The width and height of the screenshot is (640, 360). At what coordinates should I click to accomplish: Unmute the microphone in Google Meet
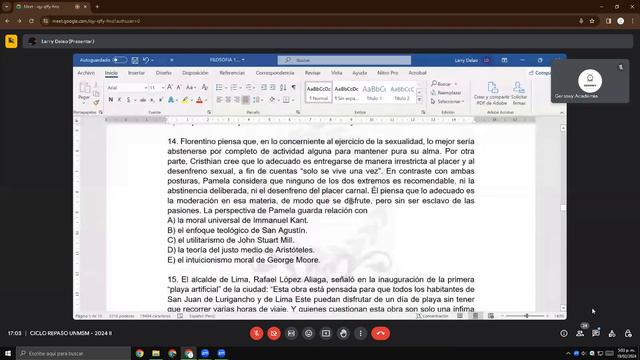[x=256, y=333]
